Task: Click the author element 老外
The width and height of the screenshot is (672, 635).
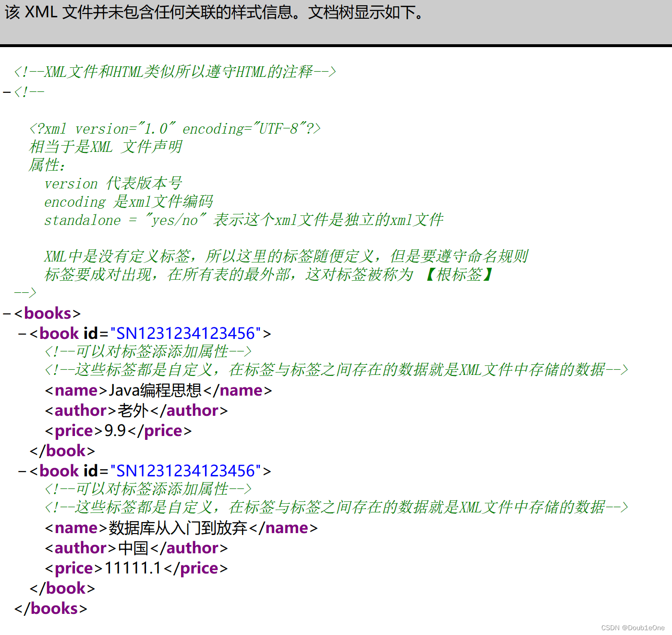Action: tap(136, 411)
